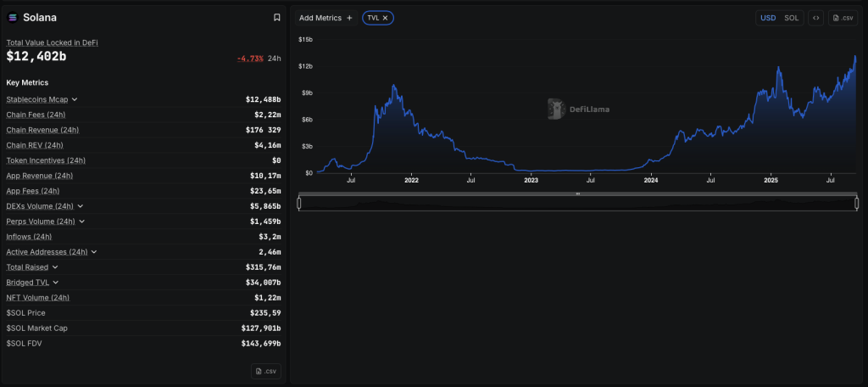Download key metrics with bottom .csv button
This screenshot has width=868, height=387.
point(266,371)
